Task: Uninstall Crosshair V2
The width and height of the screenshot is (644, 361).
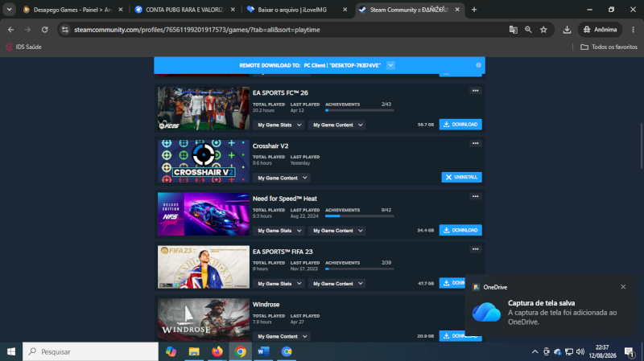Action: (x=461, y=177)
